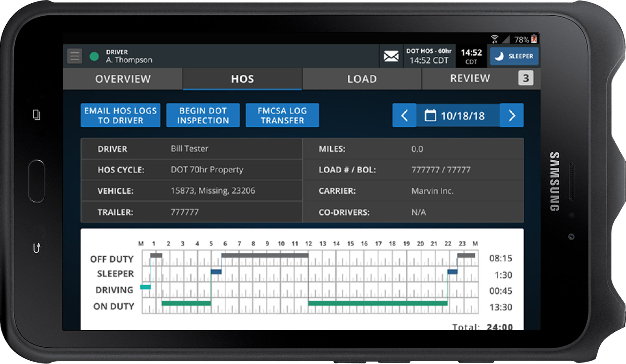This screenshot has width=626, height=364.
Task: Click Begin DOT Inspection button
Action: click(x=203, y=115)
